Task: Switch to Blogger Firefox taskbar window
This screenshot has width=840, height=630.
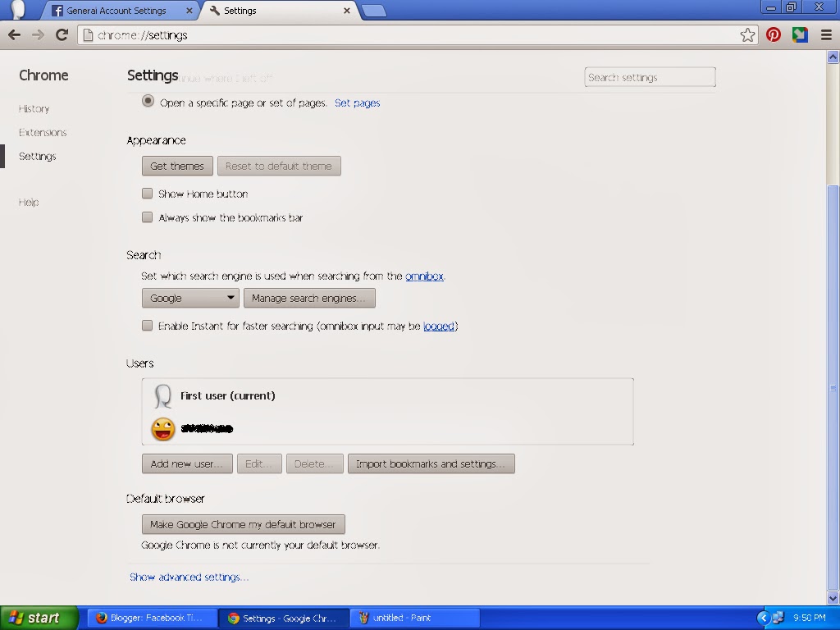Action: pyautogui.click(x=153, y=619)
